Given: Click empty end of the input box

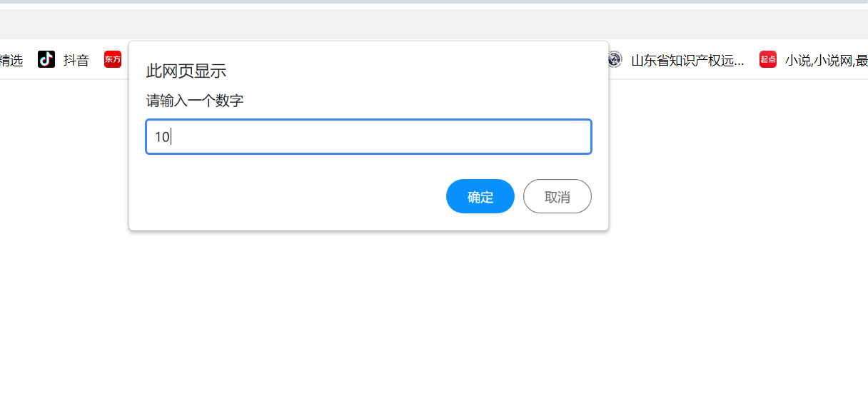Looking at the screenshot, I should (x=500, y=136).
